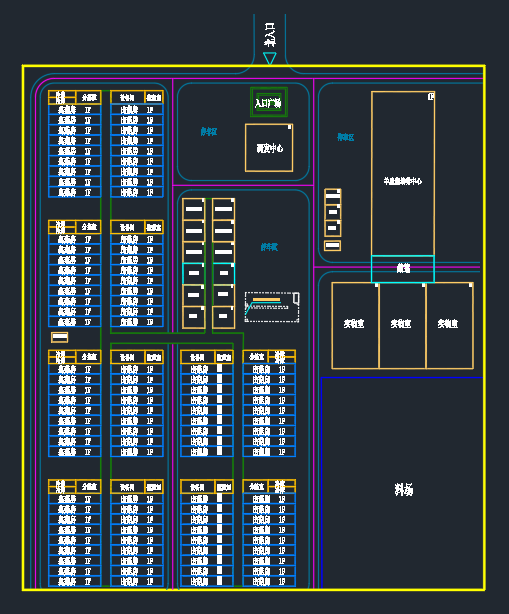This screenshot has width=509, height=614.
Task: Click the standalone orange box under three-cell stack
Action: (332, 246)
